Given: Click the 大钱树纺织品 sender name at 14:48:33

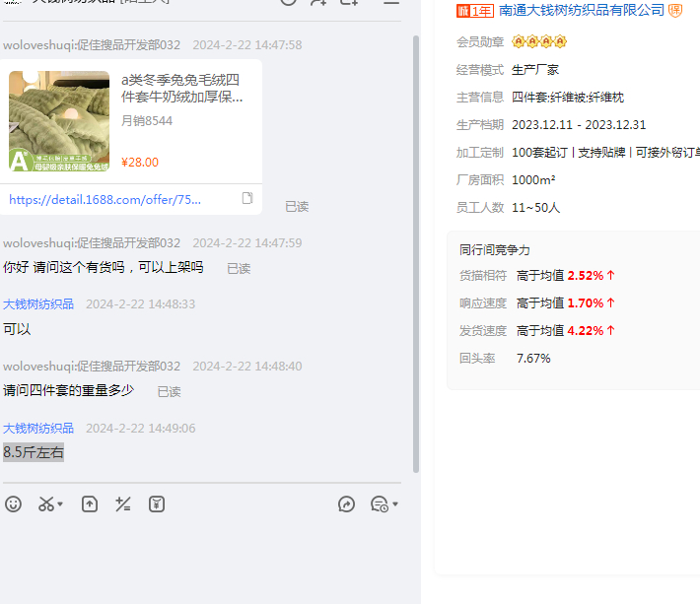Looking at the screenshot, I should (38, 304).
